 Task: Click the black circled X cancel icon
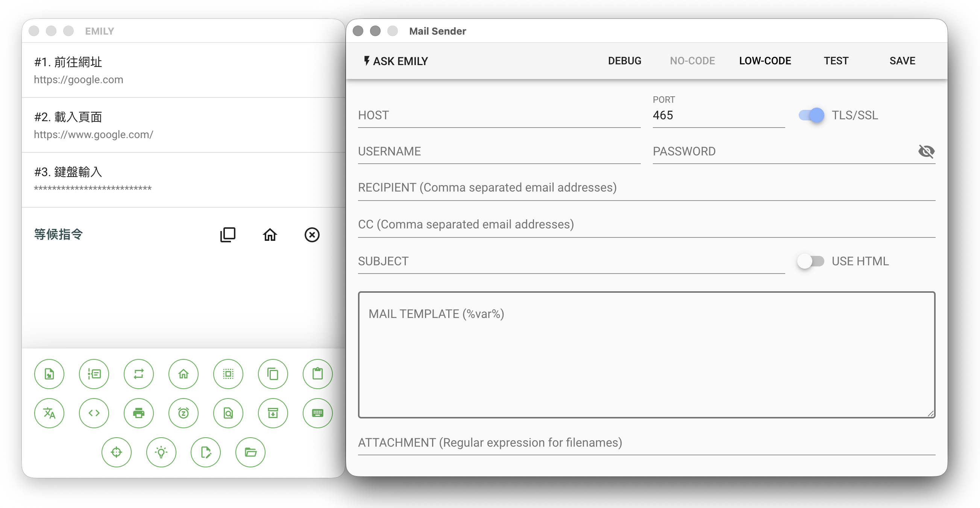(312, 234)
